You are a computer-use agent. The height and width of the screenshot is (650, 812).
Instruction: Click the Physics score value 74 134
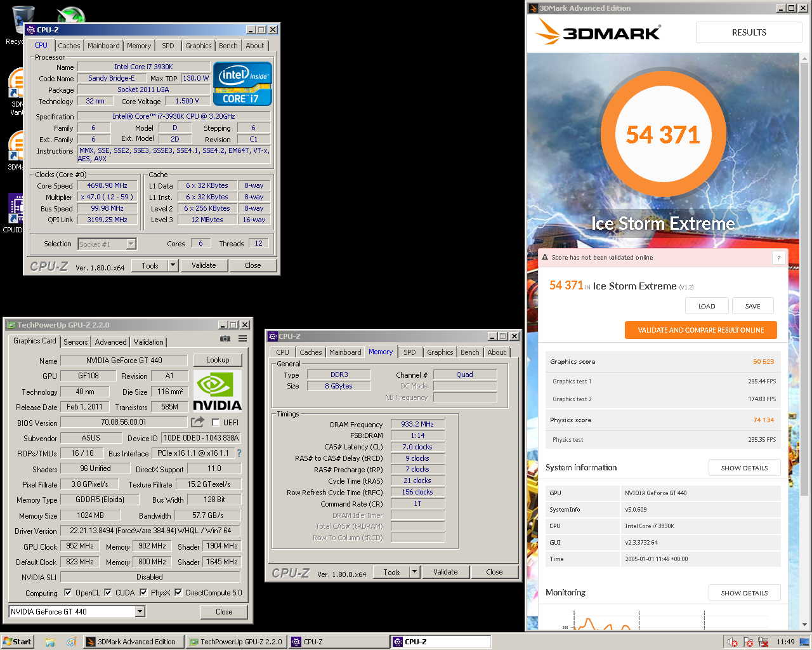pyautogui.click(x=763, y=420)
